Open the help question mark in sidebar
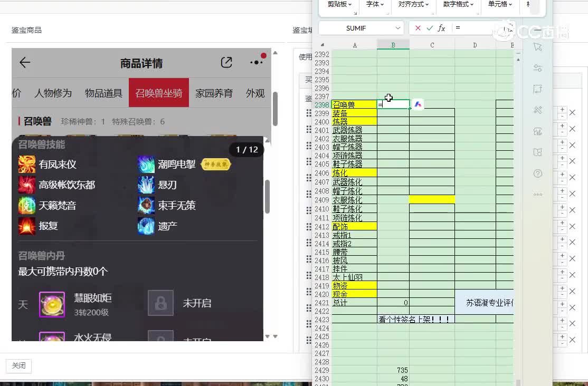Screen dimensions: 588x386 click(538, 173)
